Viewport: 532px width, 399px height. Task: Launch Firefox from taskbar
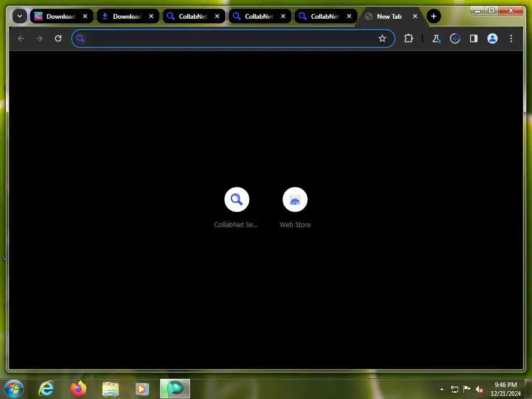78,389
